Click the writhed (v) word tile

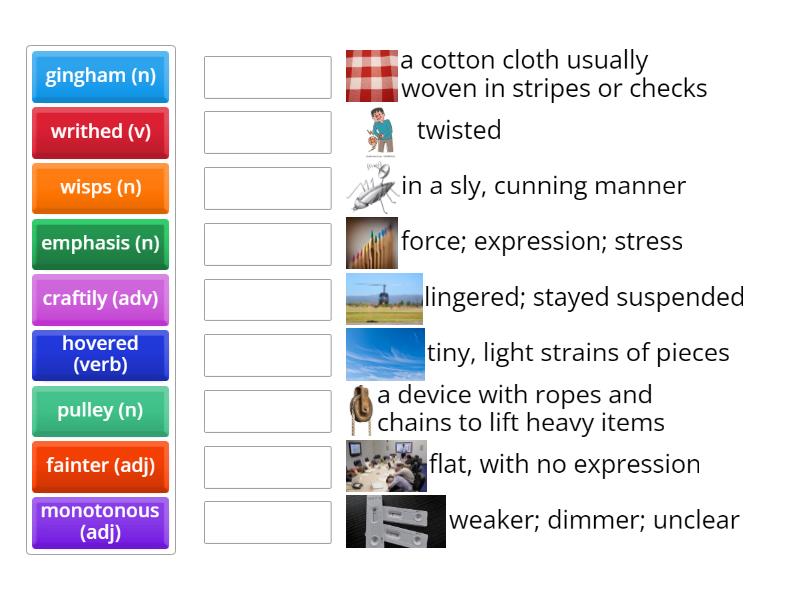100,132
